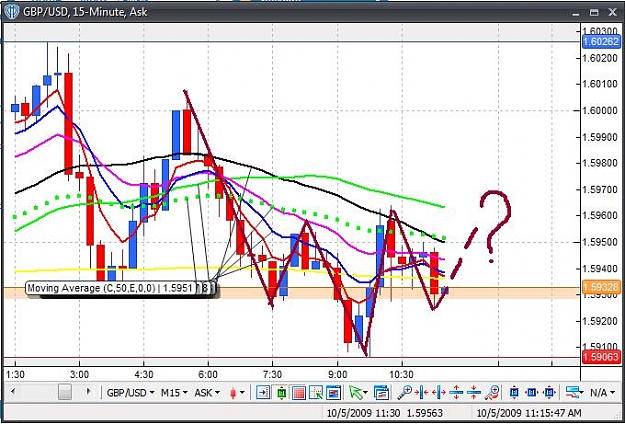Screen dimensions: 625x424
Task: Open the ASK price side dropdown
Action: pyautogui.click(x=207, y=393)
